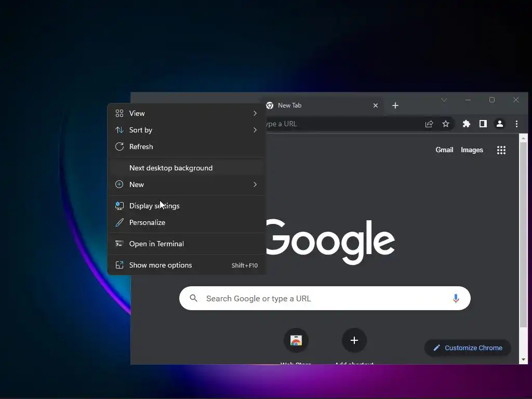Expand the chevron arrow beside New

(255, 184)
